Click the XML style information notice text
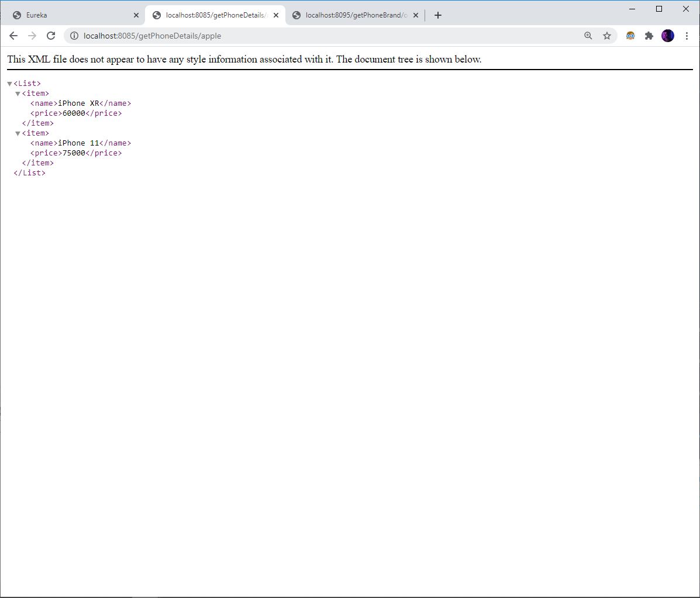This screenshot has height=598, width=700. pyautogui.click(x=244, y=60)
